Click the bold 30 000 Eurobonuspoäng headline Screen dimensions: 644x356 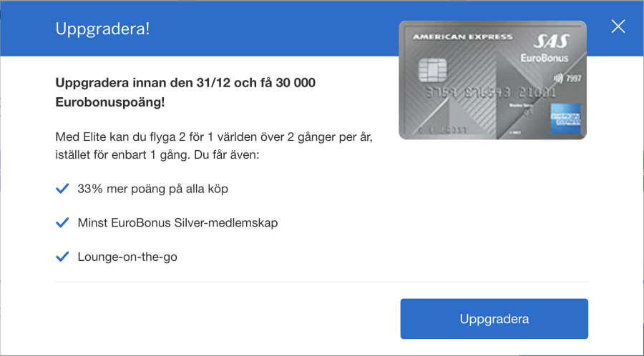point(185,92)
